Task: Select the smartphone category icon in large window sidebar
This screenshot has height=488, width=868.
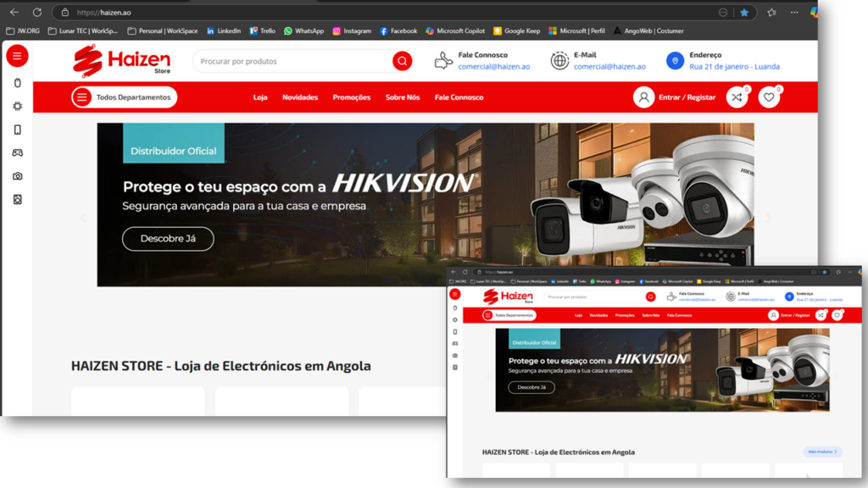Action: (x=18, y=130)
